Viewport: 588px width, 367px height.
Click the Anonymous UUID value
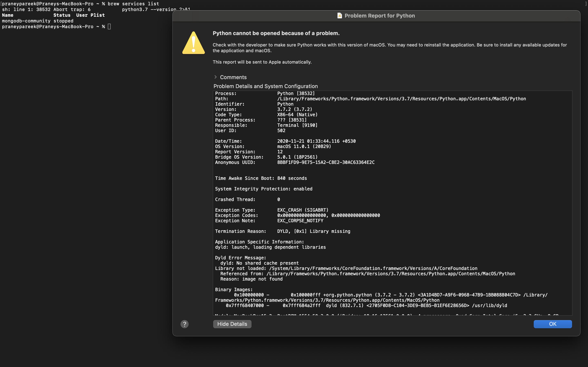(x=326, y=162)
